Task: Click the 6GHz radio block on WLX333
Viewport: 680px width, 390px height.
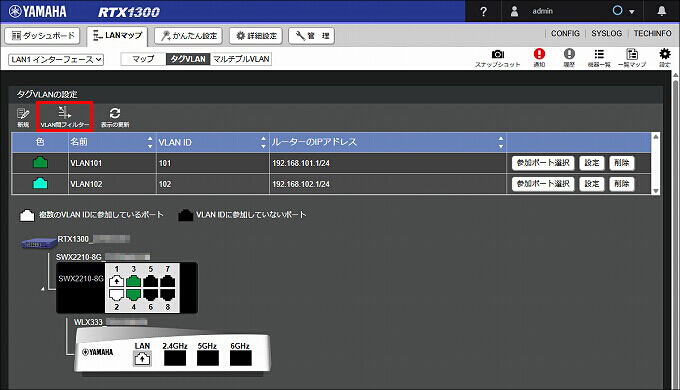Action: (x=241, y=358)
